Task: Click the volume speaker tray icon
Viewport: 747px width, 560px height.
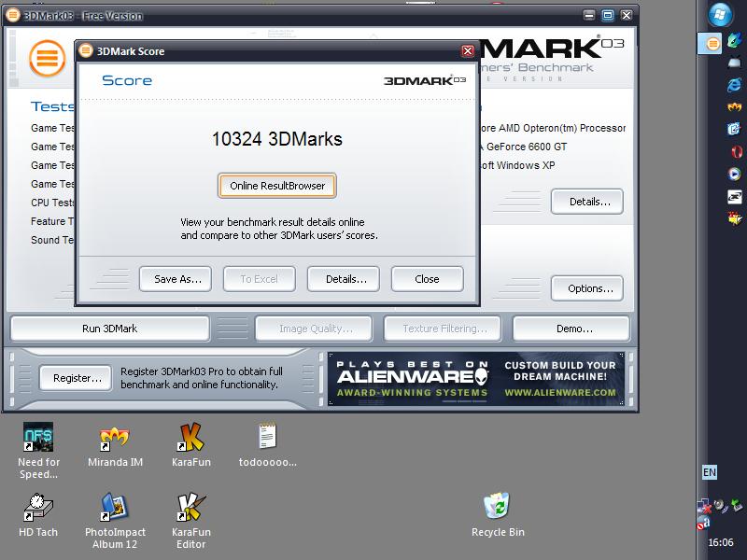Action: [721, 506]
